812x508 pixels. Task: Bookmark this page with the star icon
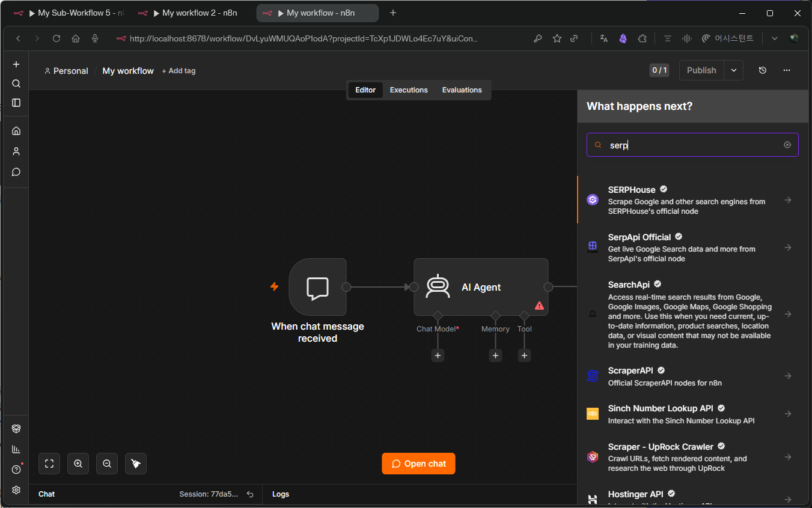[x=557, y=38]
